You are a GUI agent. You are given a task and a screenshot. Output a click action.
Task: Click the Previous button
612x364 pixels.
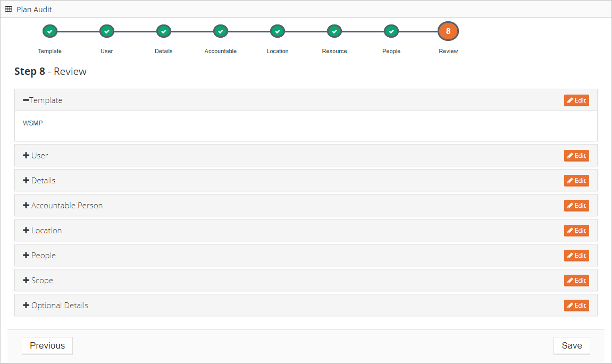click(47, 345)
